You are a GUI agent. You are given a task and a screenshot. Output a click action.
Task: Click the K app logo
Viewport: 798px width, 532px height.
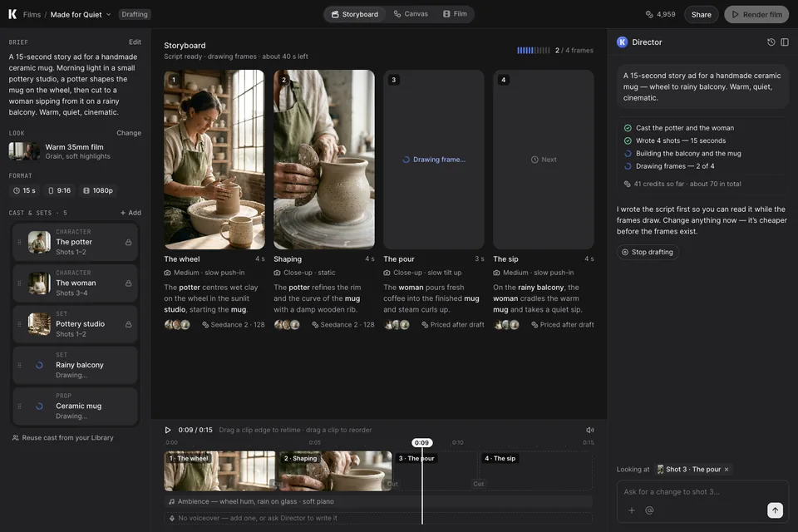(x=12, y=14)
